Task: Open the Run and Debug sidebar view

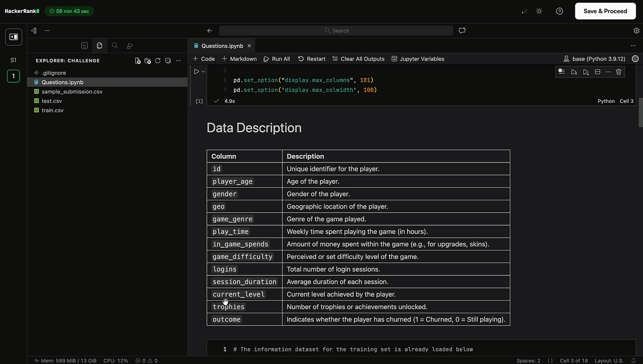Action: [x=130, y=45]
